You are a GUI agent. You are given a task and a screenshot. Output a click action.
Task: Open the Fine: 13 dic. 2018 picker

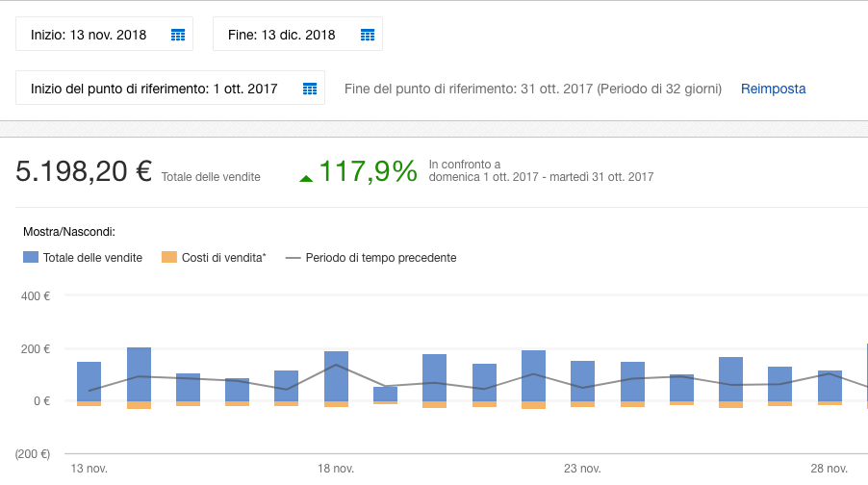[x=282, y=35]
